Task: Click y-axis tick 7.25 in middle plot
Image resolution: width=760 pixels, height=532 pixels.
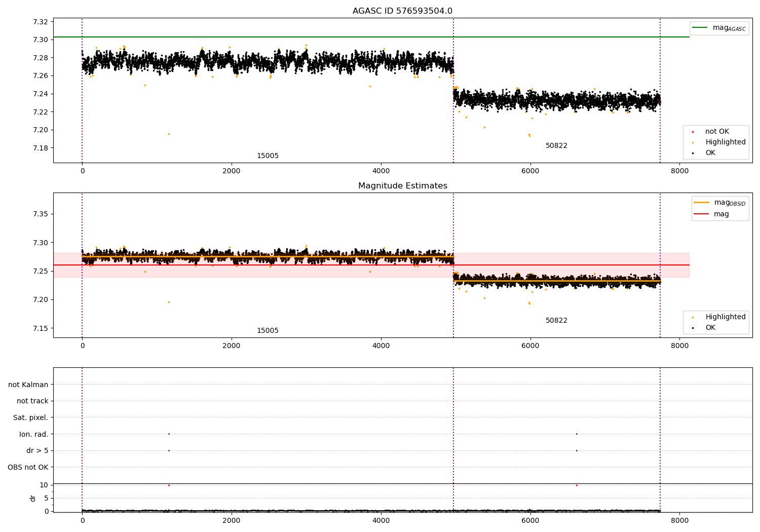Action: (x=40, y=272)
